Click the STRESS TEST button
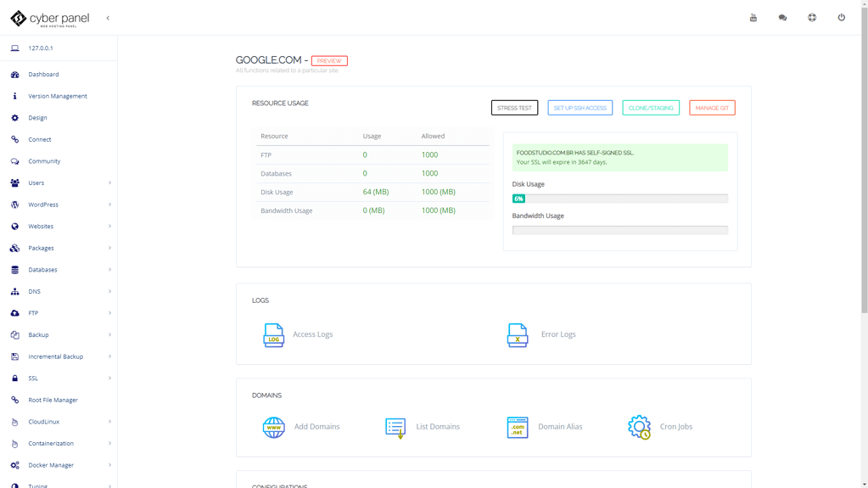868x488 pixels. click(514, 108)
